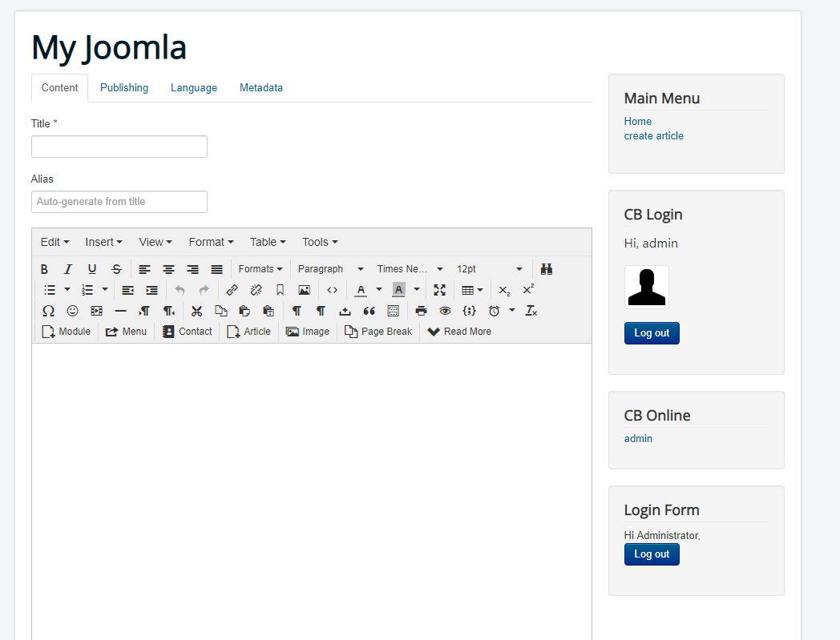Click the Title input field
The height and width of the screenshot is (640, 840).
click(x=119, y=147)
